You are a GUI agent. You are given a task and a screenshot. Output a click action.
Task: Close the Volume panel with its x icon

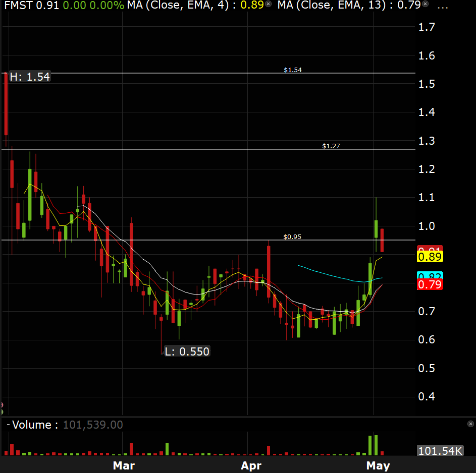click(x=470, y=424)
